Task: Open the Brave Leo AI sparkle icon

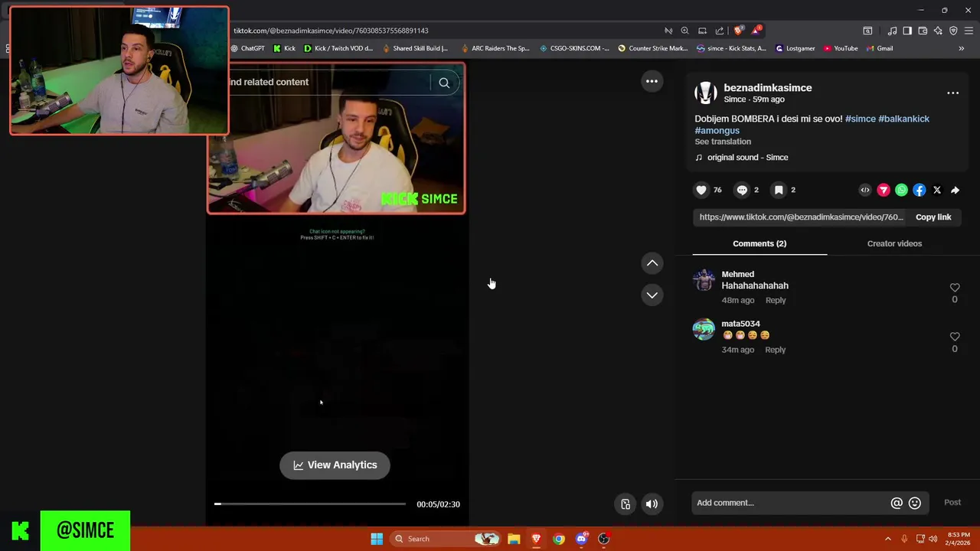Action: 938,31
